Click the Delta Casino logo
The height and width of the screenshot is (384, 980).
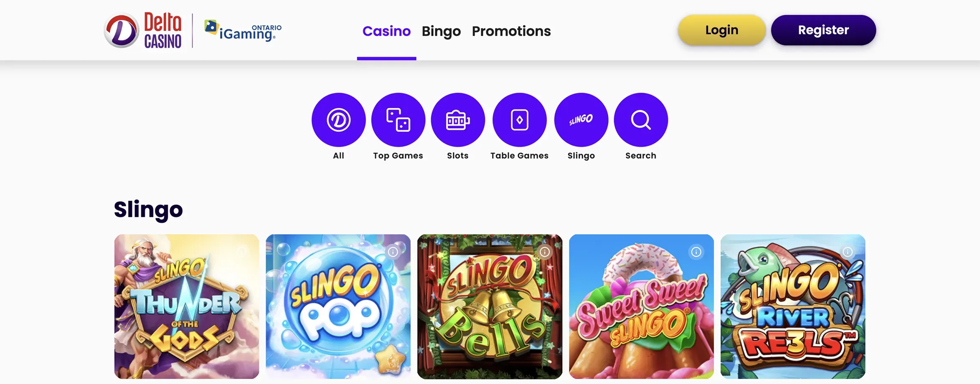click(143, 30)
